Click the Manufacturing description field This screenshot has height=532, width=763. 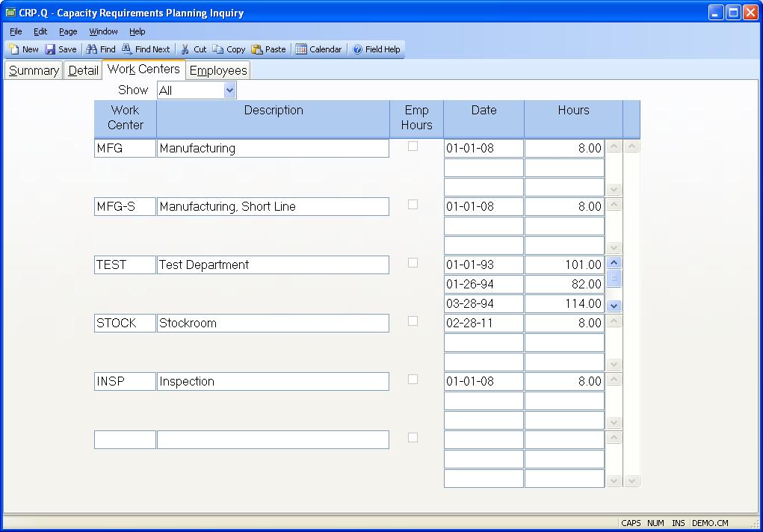(x=273, y=149)
